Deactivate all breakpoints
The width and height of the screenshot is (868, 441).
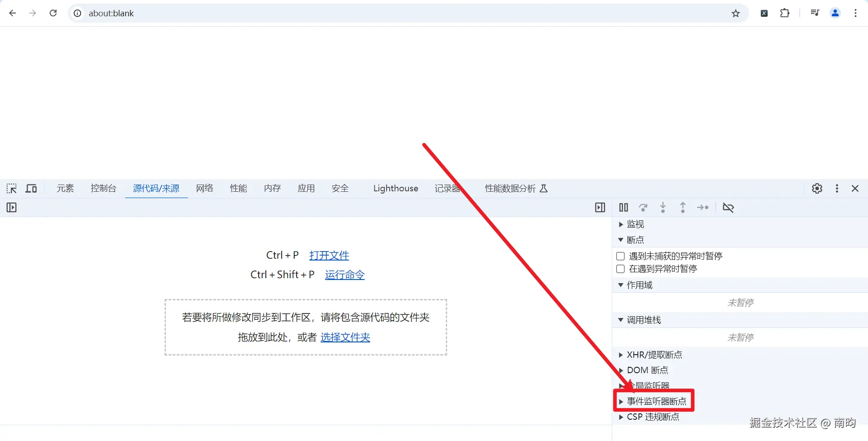(728, 207)
